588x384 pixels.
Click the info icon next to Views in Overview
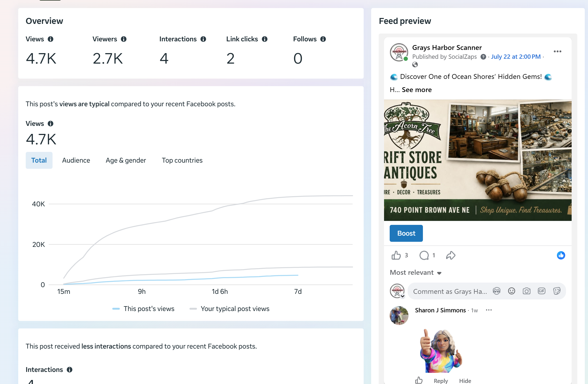[x=50, y=39]
